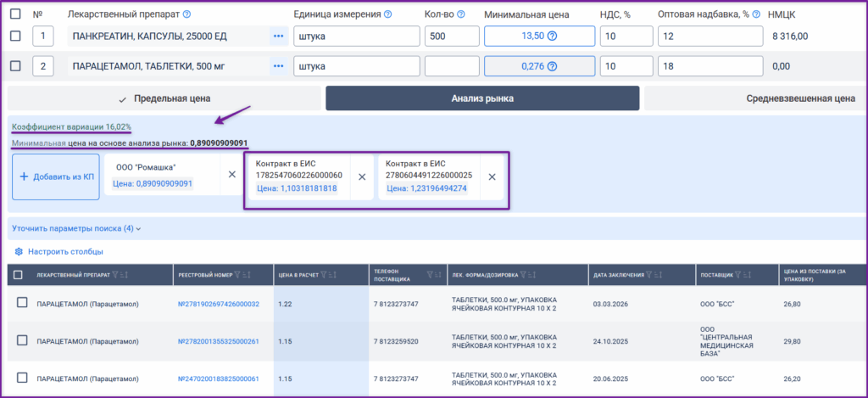Check row with contract №2782001355325000261
868x398 pixels.
click(22, 340)
